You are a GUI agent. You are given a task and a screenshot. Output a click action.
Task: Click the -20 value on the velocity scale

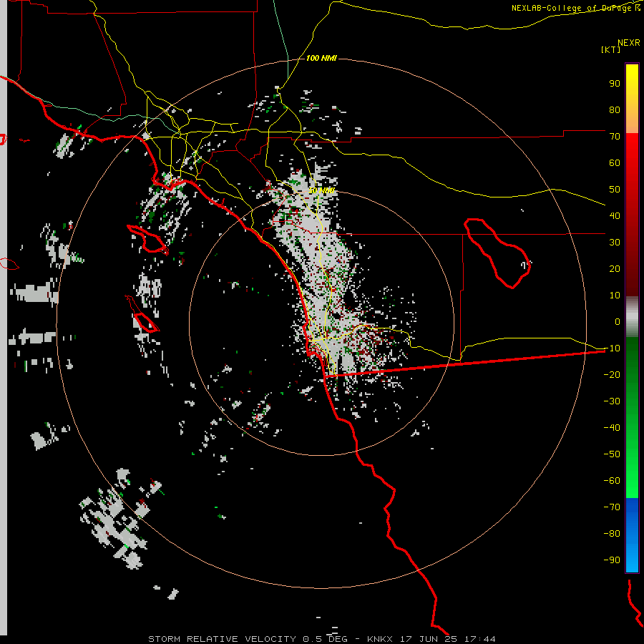point(612,374)
